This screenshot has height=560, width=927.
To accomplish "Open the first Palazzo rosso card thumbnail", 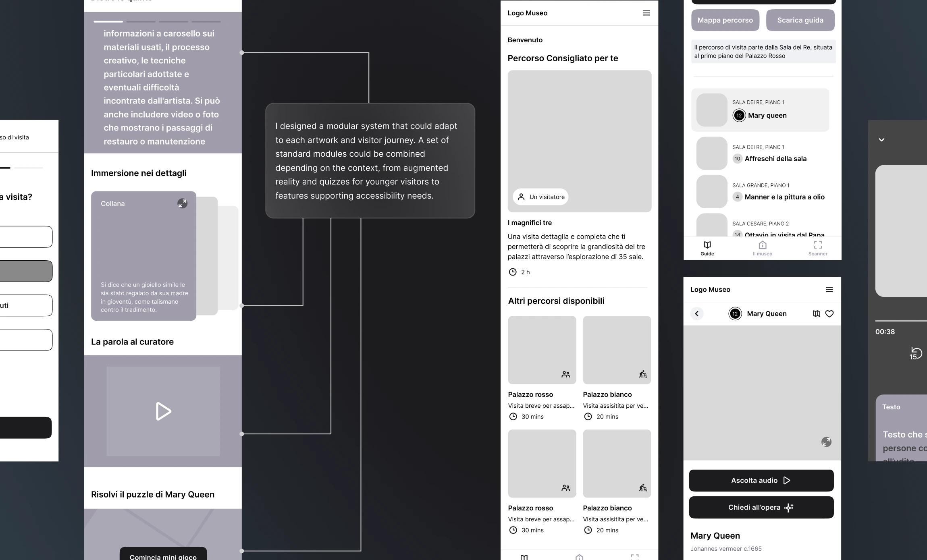I will click(x=542, y=350).
